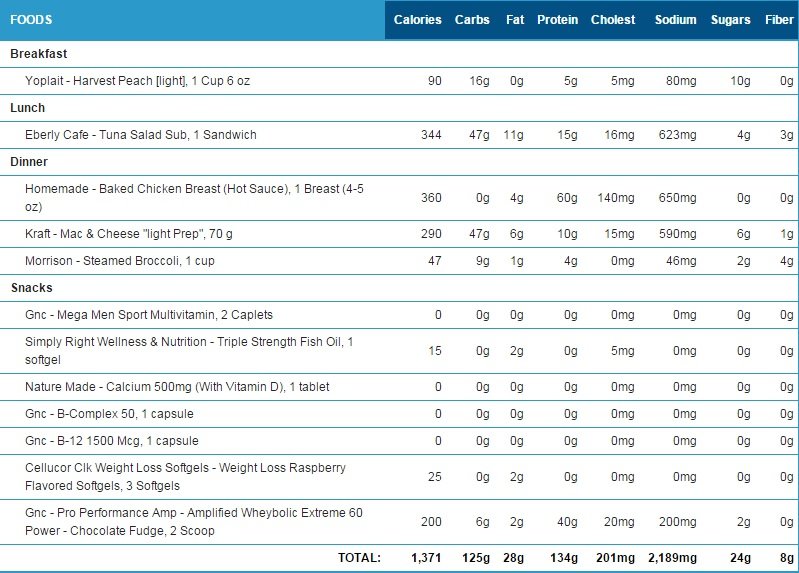Click the 40g protein Wheybolic cell
This screenshot has height=573, width=799.
567,522
